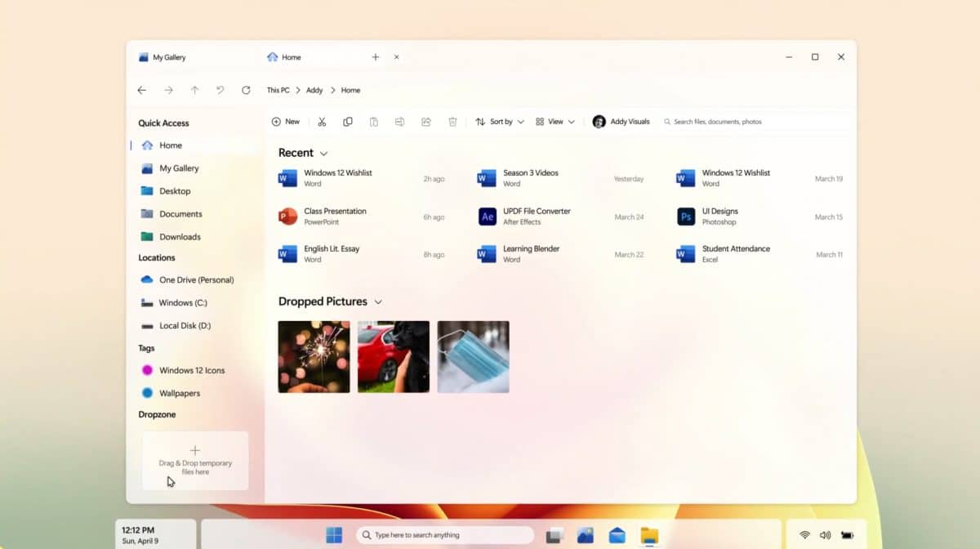Open the Wi-Fi icon in system tray
Image resolution: width=980 pixels, height=549 pixels.
click(804, 535)
